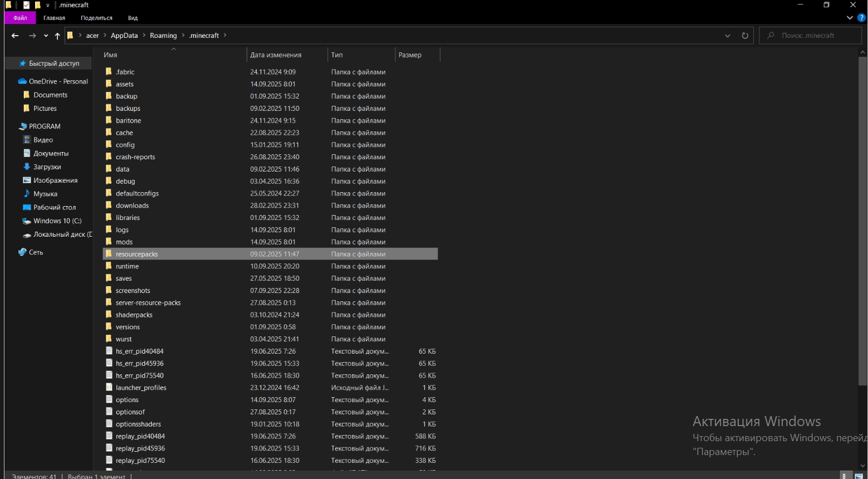Expand the ribbon with the chevron

pos(850,18)
